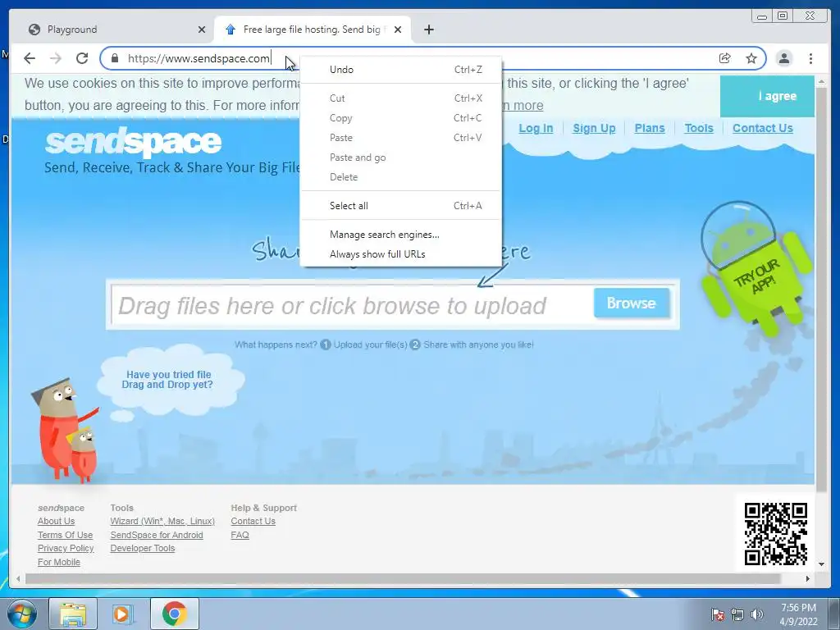840x630 pixels.
Task: Open the Sign Up link
Action: pos(594,128)
